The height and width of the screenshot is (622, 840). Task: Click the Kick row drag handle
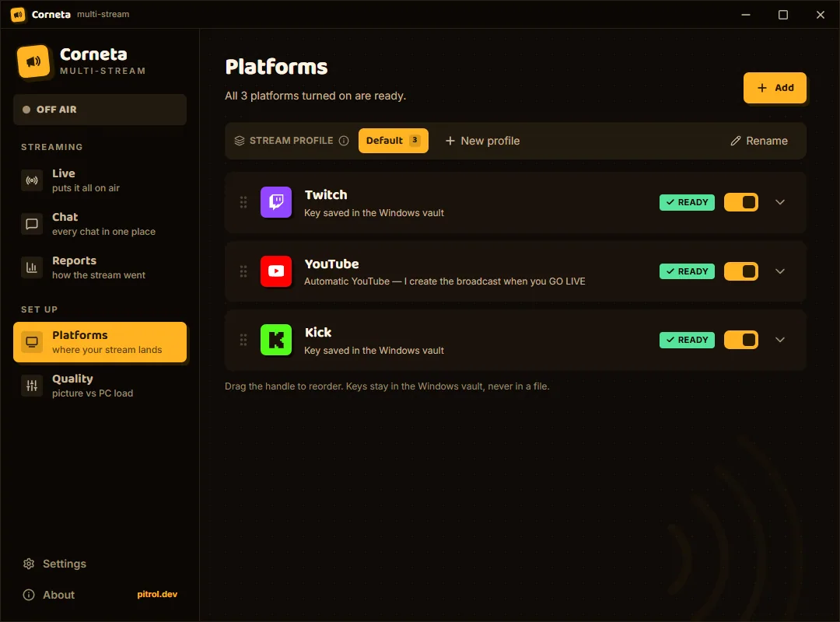[243, 340]
